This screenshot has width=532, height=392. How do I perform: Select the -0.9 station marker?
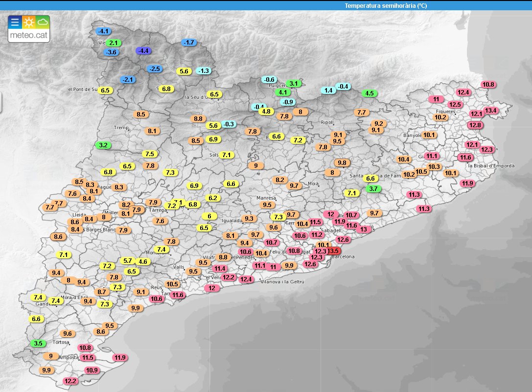[x=288, y=102]
